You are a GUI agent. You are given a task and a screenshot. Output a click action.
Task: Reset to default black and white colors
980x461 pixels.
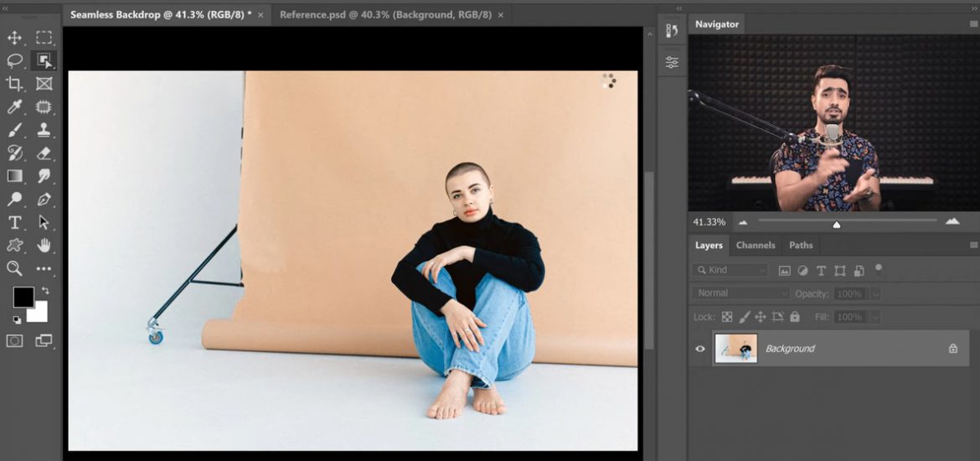[16, 319]
